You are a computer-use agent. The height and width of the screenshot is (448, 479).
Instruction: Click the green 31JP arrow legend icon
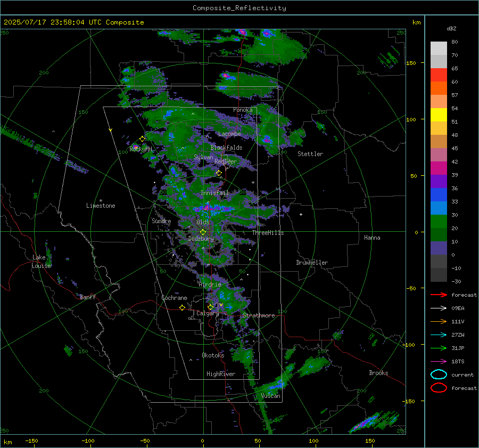pyautogui.click(x=439, y=348)
